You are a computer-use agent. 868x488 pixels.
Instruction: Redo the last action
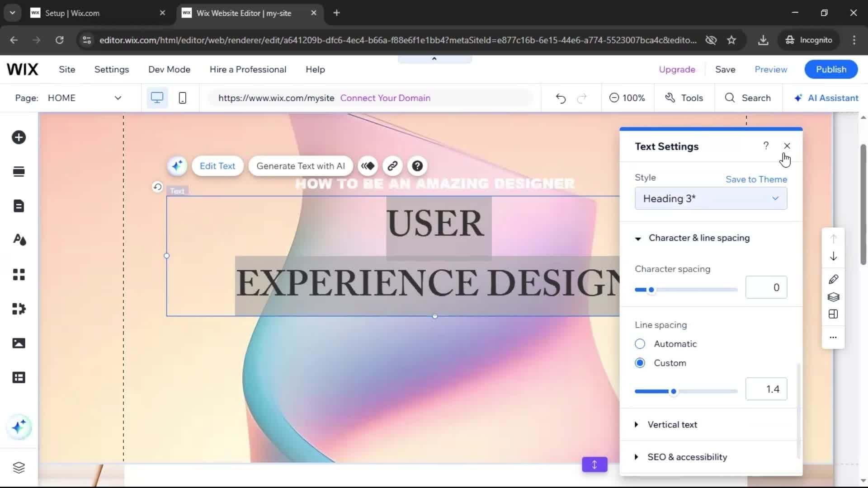click(582, 98)
